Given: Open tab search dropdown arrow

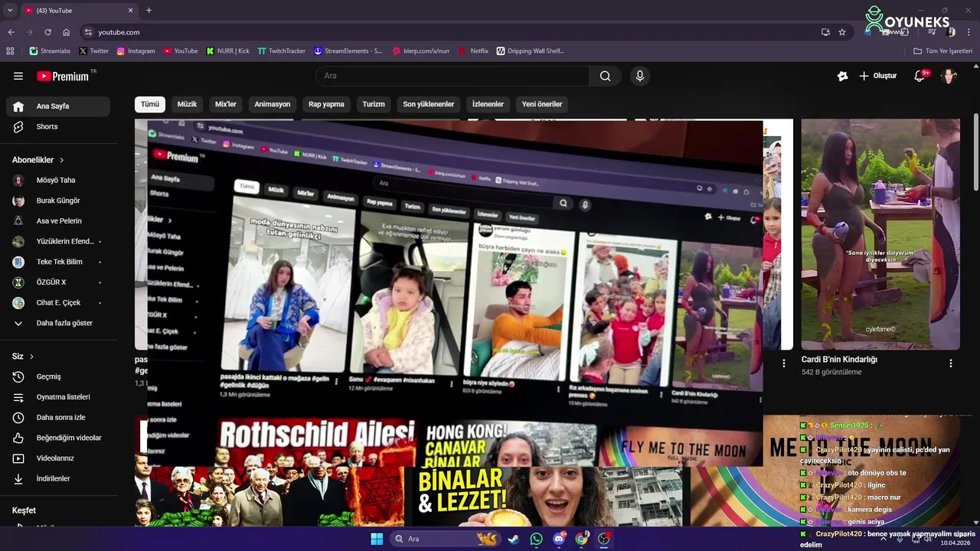Looking at the screenshot, I should click(9, 10).
